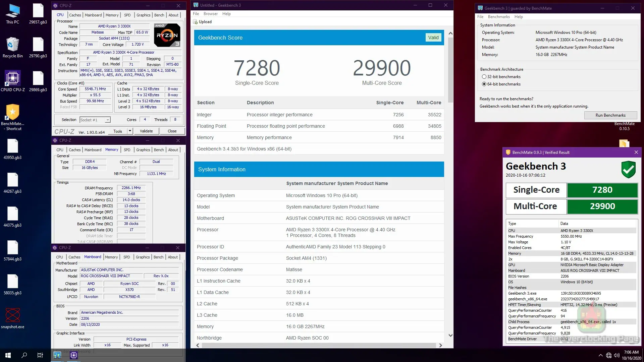Click the taskbar clock showing 7:06 AM
Image resolution: width=644 pixels, height=362 pixels.
[631, 355]
